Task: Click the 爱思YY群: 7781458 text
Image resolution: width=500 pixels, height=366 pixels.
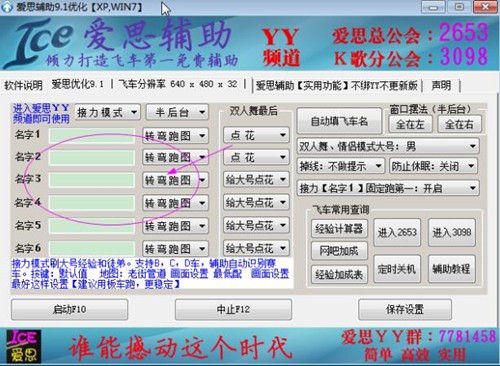Action: (x=418, y=337)
